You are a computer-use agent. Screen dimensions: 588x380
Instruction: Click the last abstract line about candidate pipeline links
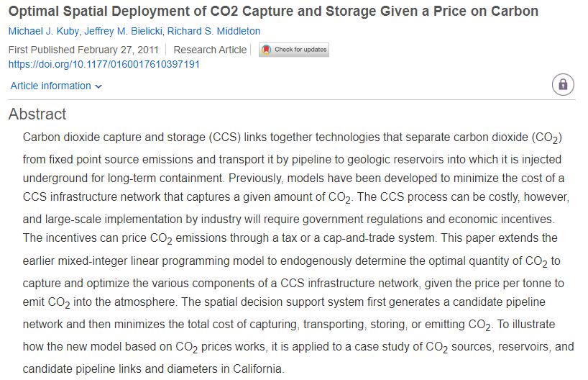(x=153, y=368)
